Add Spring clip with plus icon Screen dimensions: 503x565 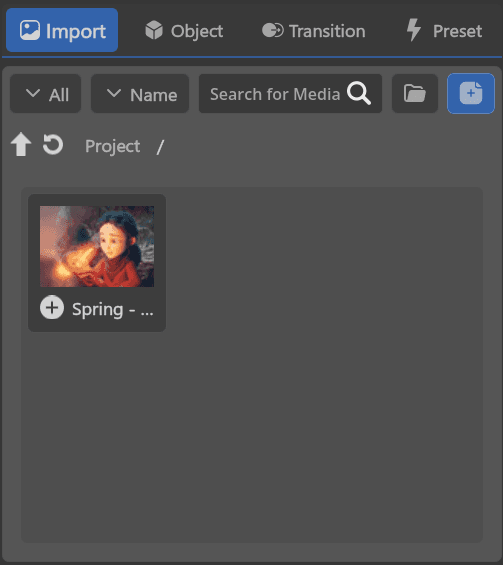52,307
